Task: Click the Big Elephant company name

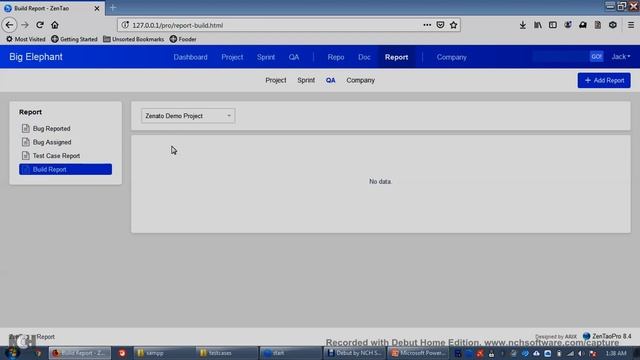Action: click(36, 57)
